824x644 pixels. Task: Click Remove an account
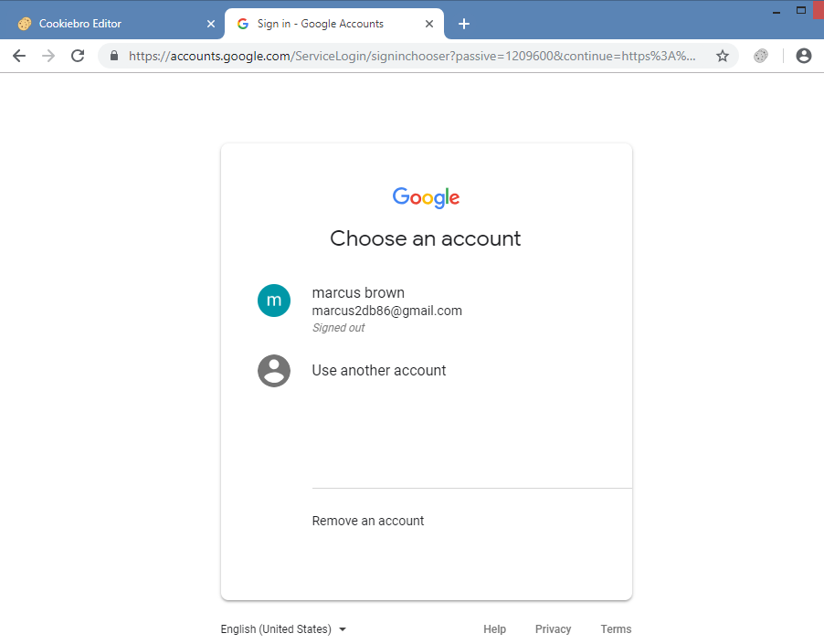point(368,521)
